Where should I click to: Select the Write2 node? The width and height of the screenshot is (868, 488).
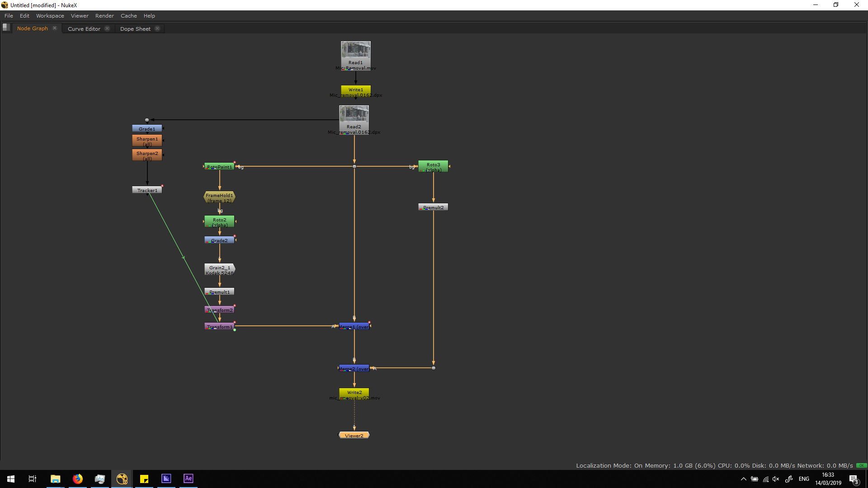[354, 392]
